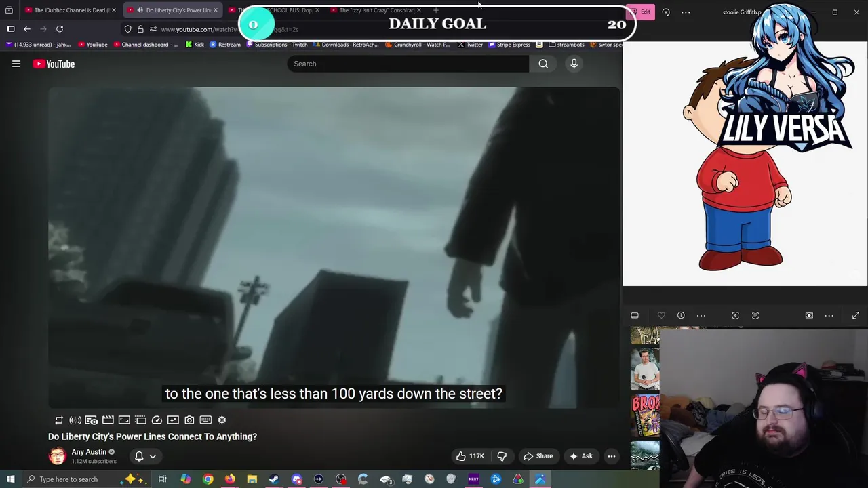Open more actions menu beside Ask
The width and height of the screenshot is (868, 488).
click(612, 456)
